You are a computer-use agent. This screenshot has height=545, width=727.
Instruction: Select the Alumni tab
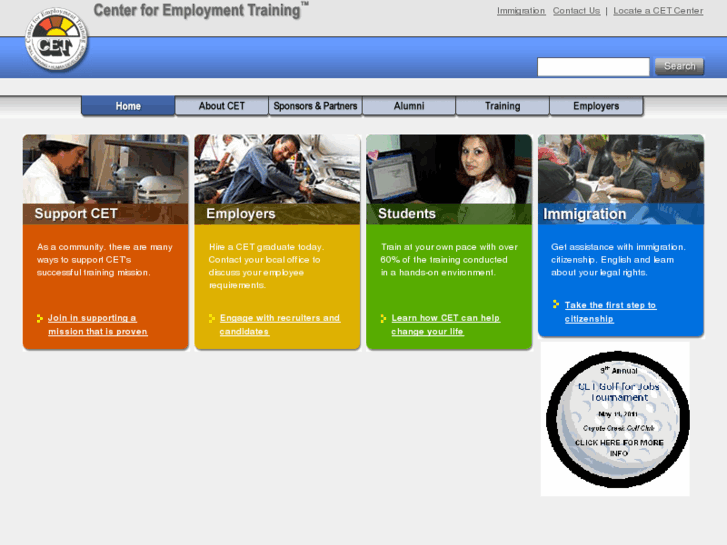tap(409, 106)
